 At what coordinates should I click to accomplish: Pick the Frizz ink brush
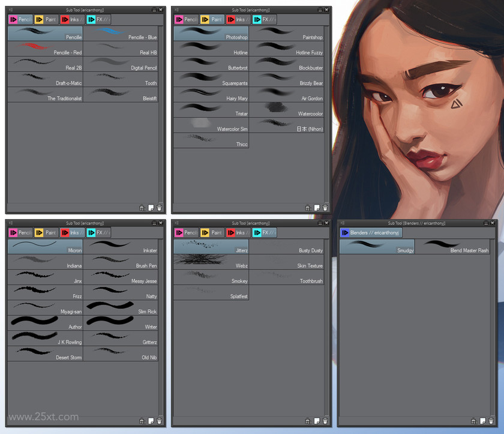(x=45, y=292)
